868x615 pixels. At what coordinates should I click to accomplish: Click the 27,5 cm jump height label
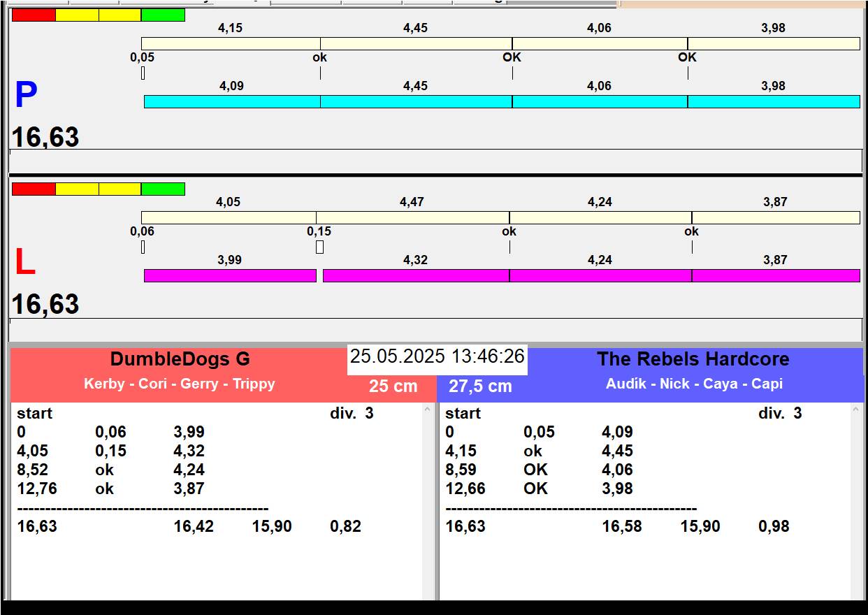[480, 386]
